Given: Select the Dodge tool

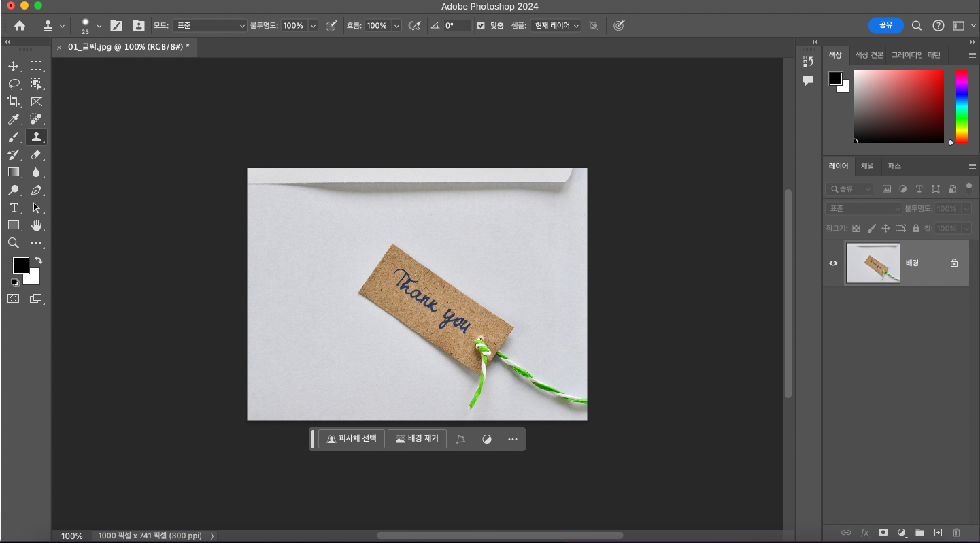Looking at the screenshot, I should coord(14,190).
